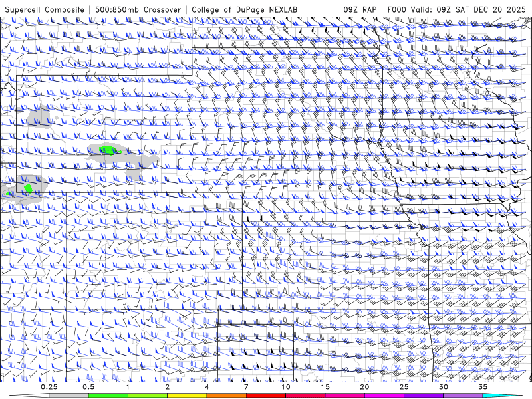This screenshot has height=399, width=532.
Task: Click the "35" colorbar tick label
Action: point(483,387)
